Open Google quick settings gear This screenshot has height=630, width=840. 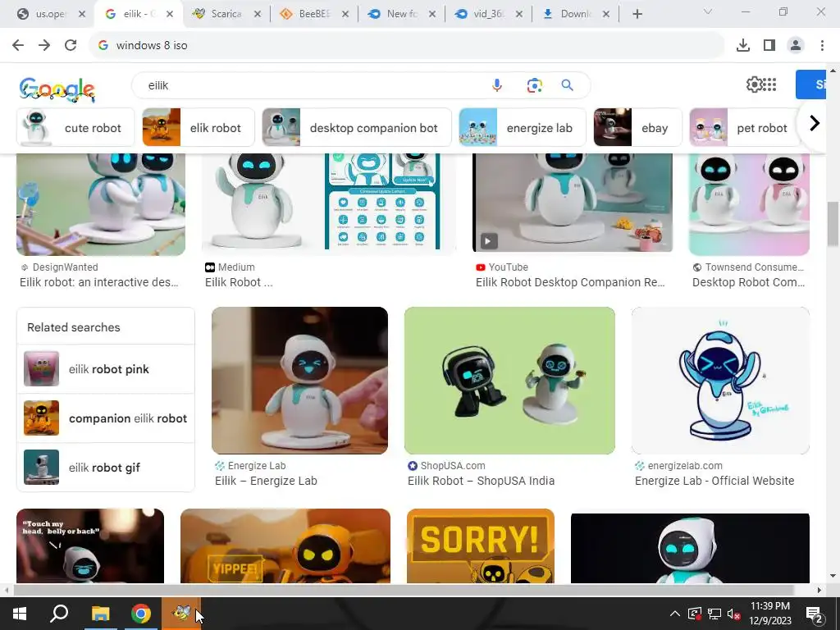tap(754, 84)
